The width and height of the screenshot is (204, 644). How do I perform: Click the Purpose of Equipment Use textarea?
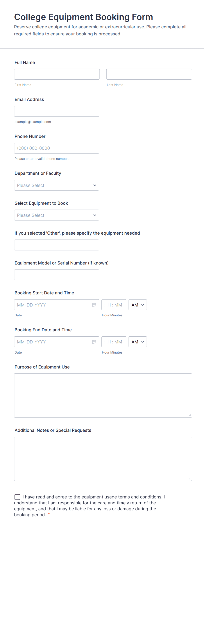coord(103,395)
